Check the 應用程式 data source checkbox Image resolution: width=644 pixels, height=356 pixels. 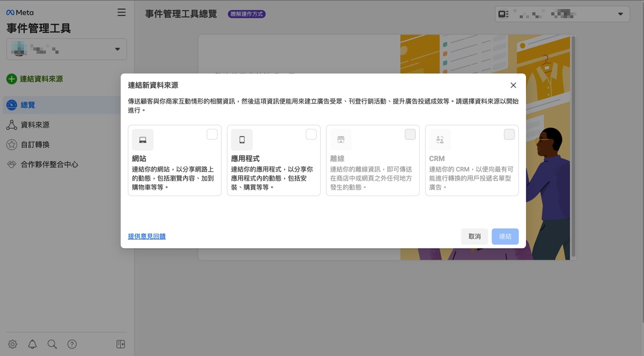[x=311, y=134]
